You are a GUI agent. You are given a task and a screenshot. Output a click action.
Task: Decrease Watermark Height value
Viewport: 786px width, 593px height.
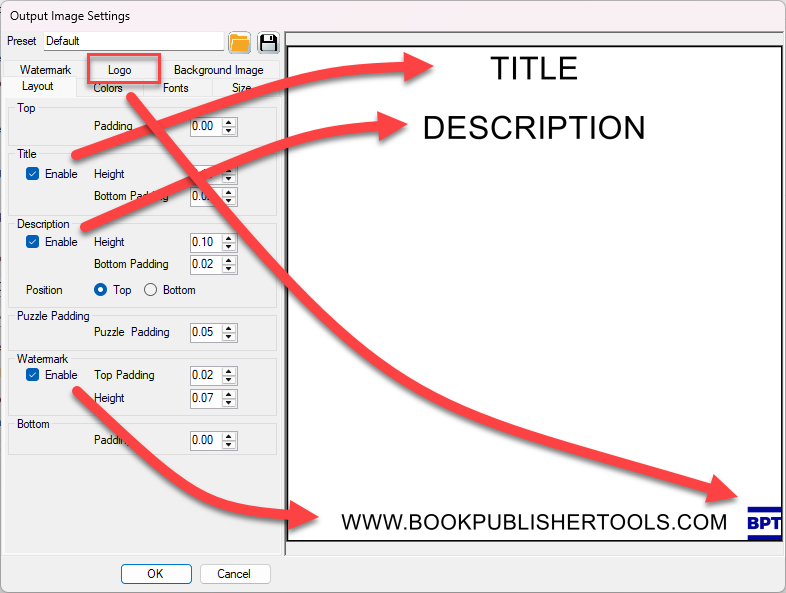[x=229, y=403]
